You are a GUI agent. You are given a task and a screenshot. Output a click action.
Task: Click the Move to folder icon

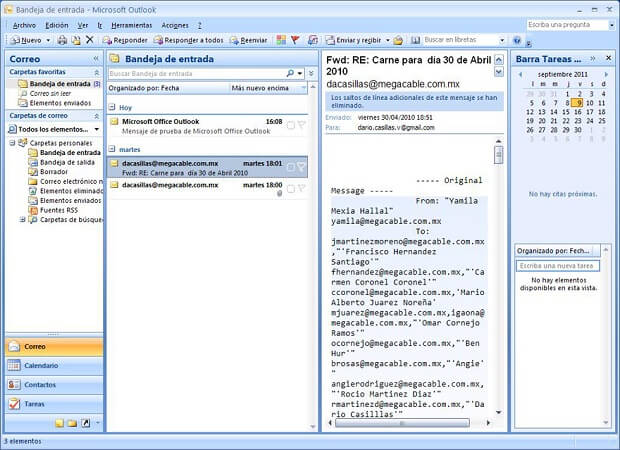76,40
